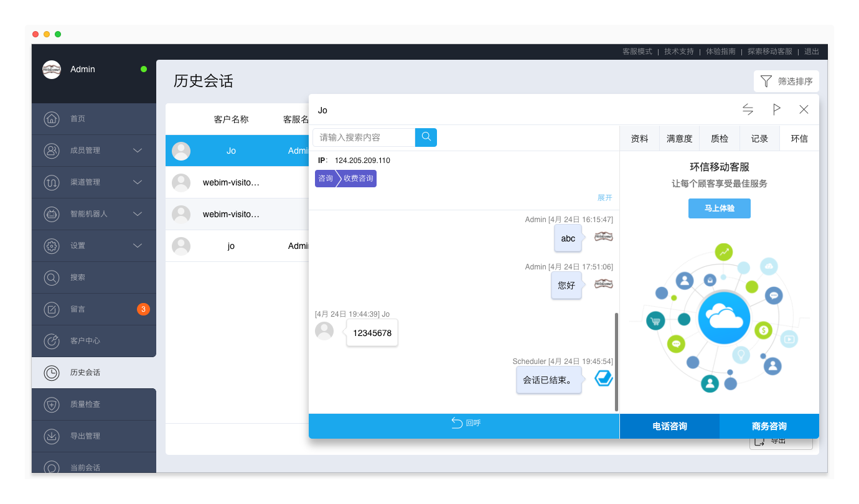
Task: Click the search magnifier button in the chat panel
Action: (x=426, y=137)
